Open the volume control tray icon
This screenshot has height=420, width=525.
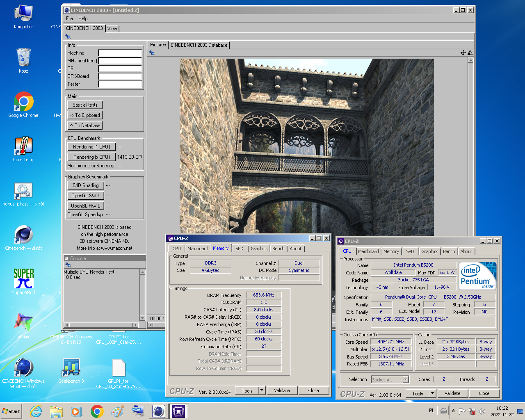482,411
